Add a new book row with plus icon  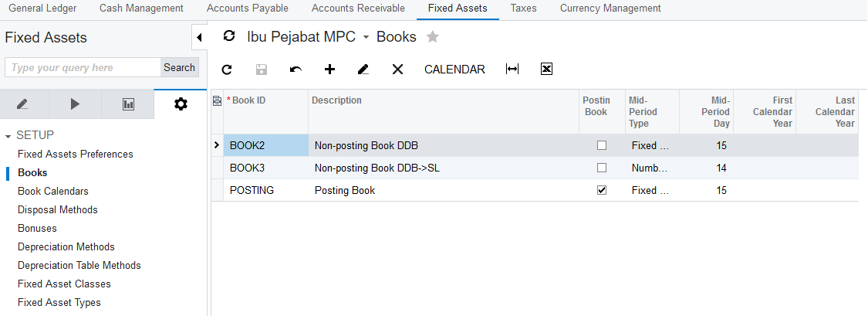tap(329, 70)
